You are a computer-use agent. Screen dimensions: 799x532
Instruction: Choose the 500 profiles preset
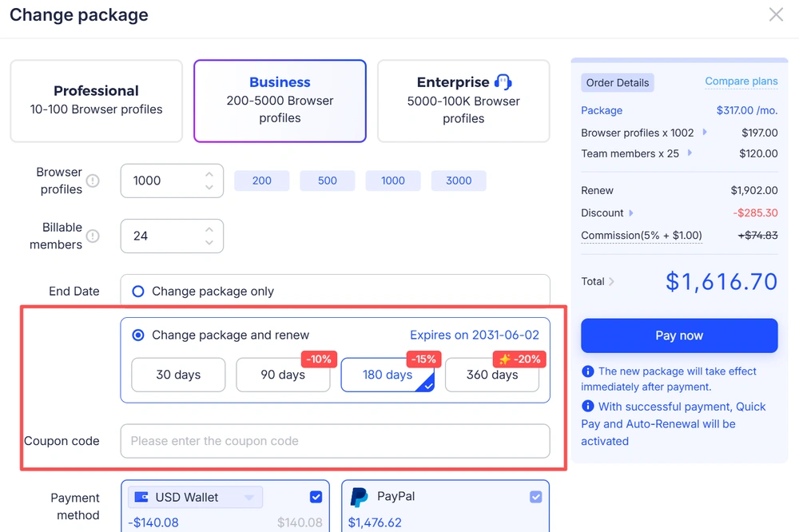coord(327,181)
